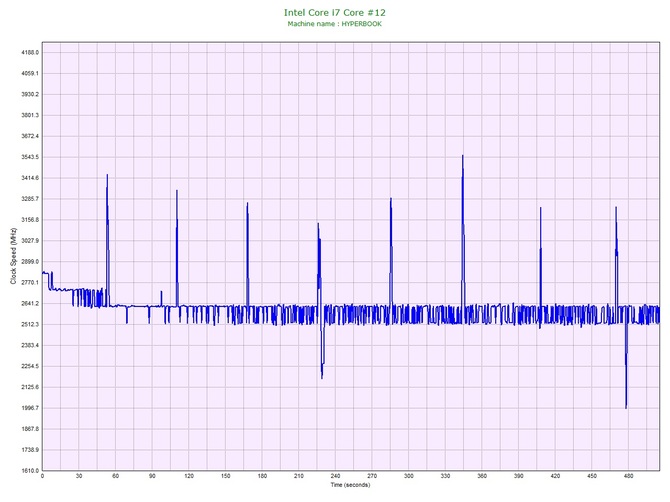Screen dimensions: 670x502
Task: Select the 2125.6 y-axis value
Action: [x=30, y=387]
